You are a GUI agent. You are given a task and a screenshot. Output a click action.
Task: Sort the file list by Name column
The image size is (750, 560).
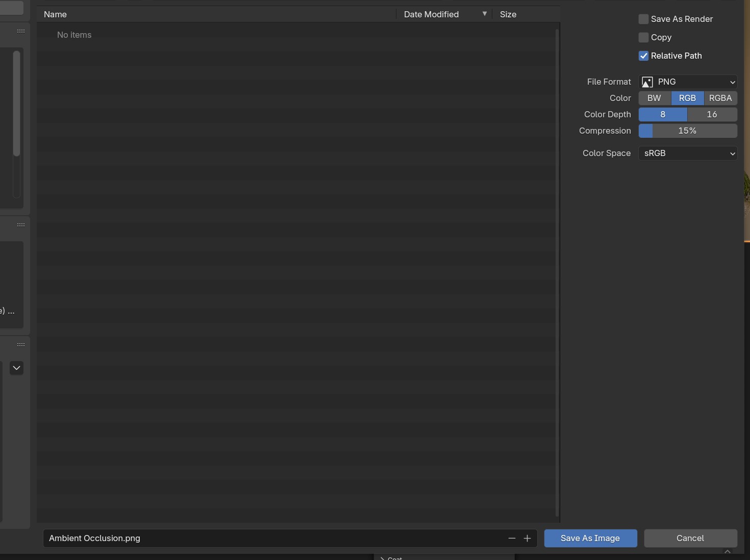[x=216, y=14]
